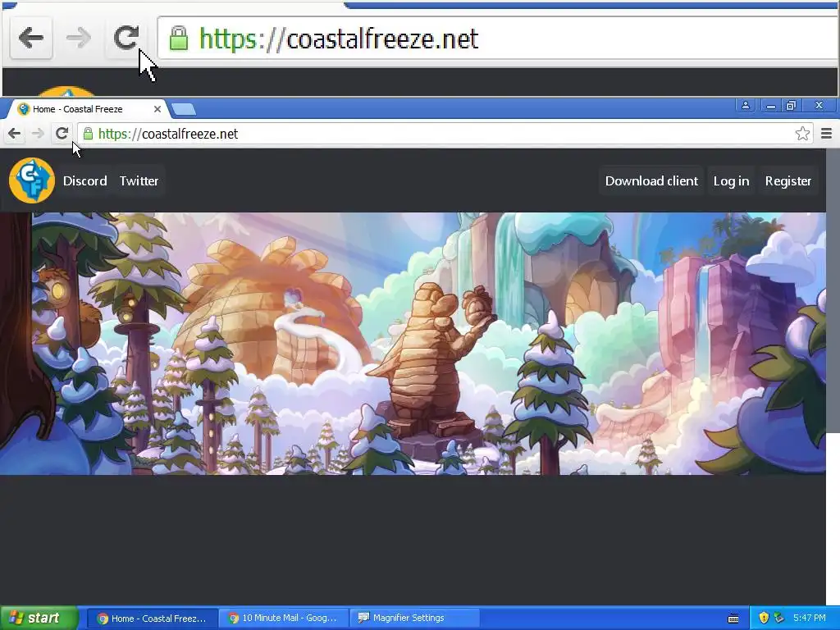This screenshot has height=630, width=840.
Task: Open the Windows start menu
Action: pyautogui.click(x=39, y=618)
